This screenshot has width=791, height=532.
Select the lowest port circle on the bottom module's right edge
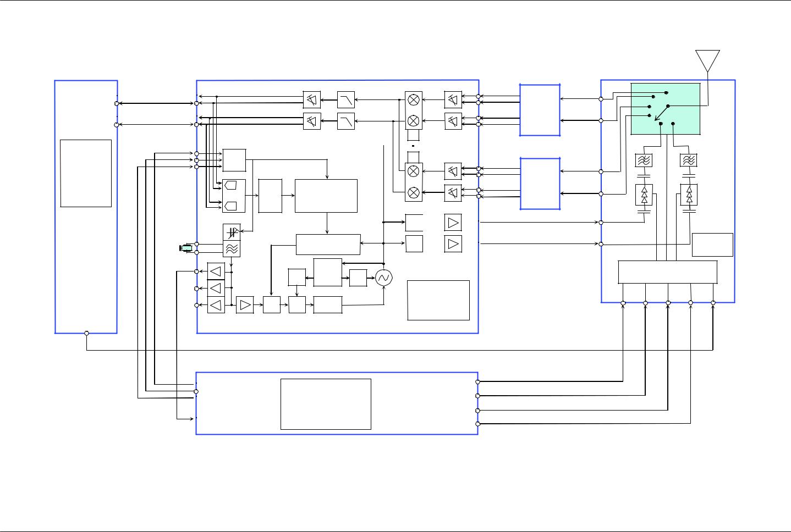[477, 424]
